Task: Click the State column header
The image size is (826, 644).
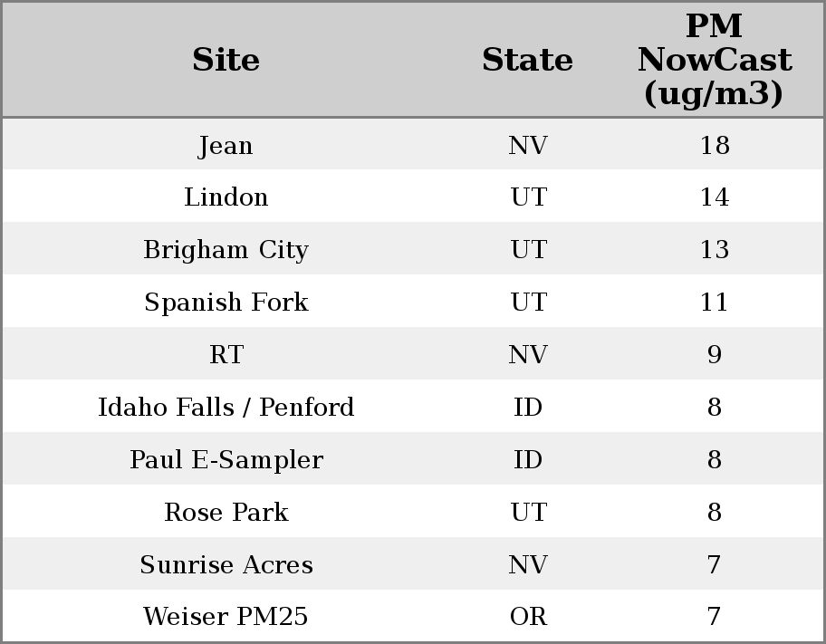Action: coord(527,60)
